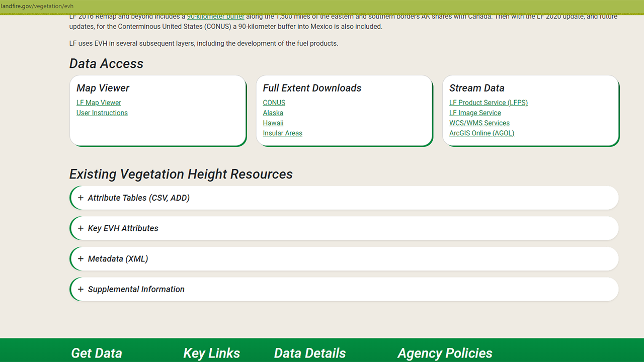The height and width of the screenshot is (362, 644).
Task: Expand the Attribute Tables (CSV, ADD) accordion
Action: 139,198
